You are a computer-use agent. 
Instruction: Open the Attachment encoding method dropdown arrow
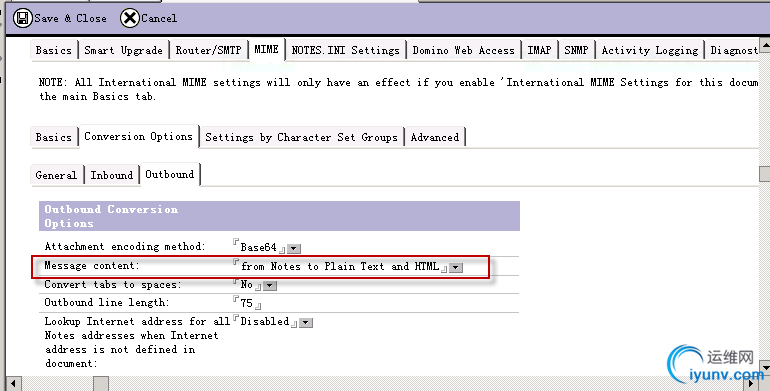pos(294,249)
